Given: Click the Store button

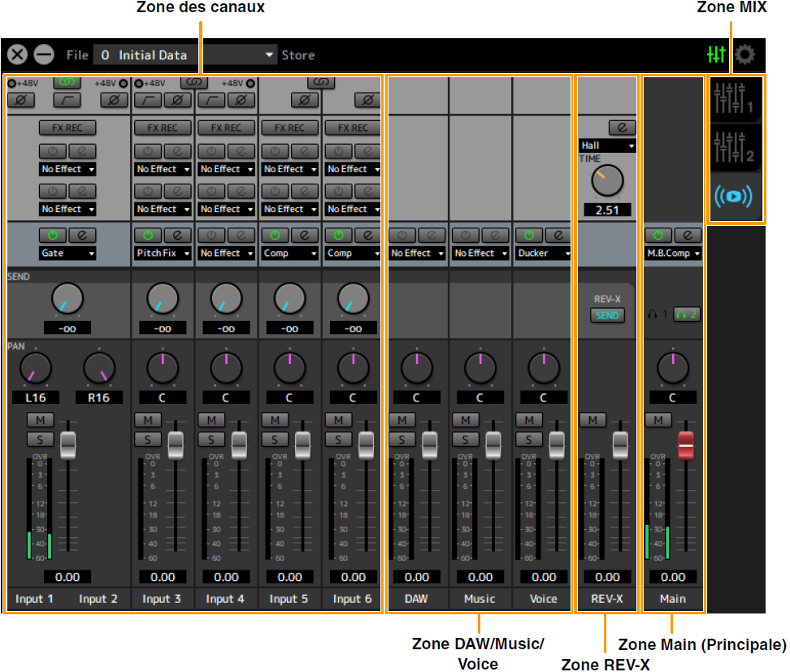Looking at the screenshot, I should (298, 55).
